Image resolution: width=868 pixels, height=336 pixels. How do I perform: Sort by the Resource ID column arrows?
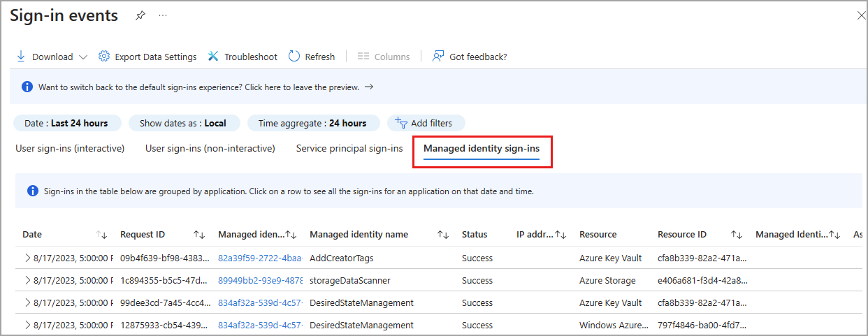click(x=737, y=235)
